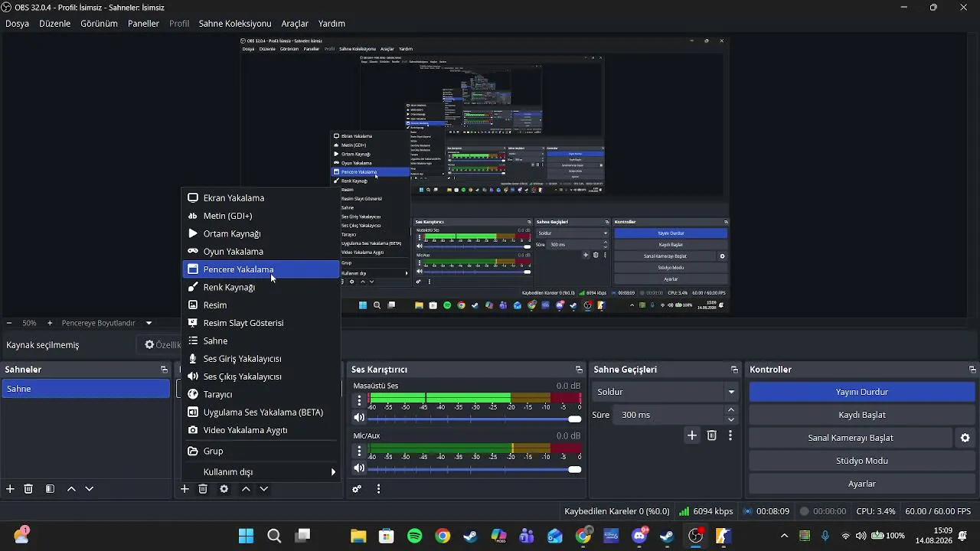Show hidden system tray icons
The image size is (980, 551).
tap(784, 536)
